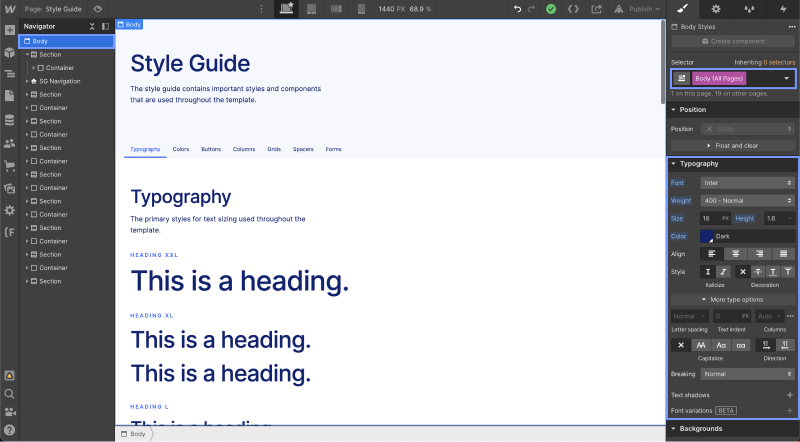800x442 pixels.
Task: Toggle italic text style
Action: point(723,272)
